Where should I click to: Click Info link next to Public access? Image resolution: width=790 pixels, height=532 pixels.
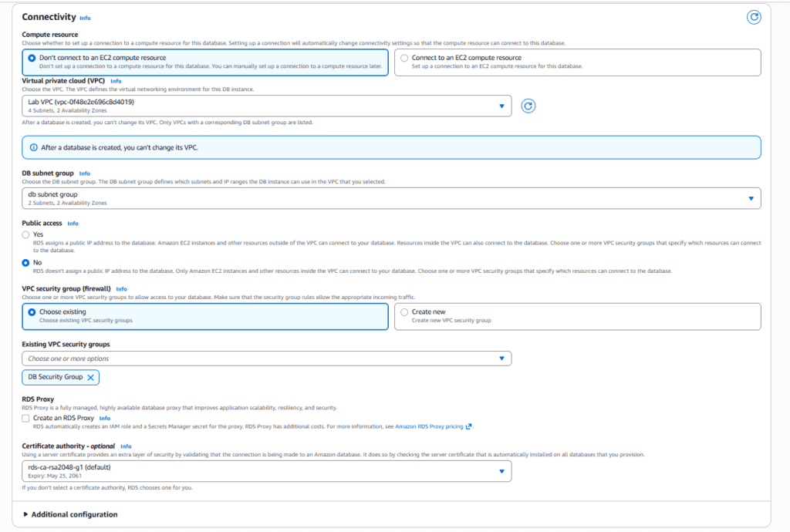[x=73, y=224]
